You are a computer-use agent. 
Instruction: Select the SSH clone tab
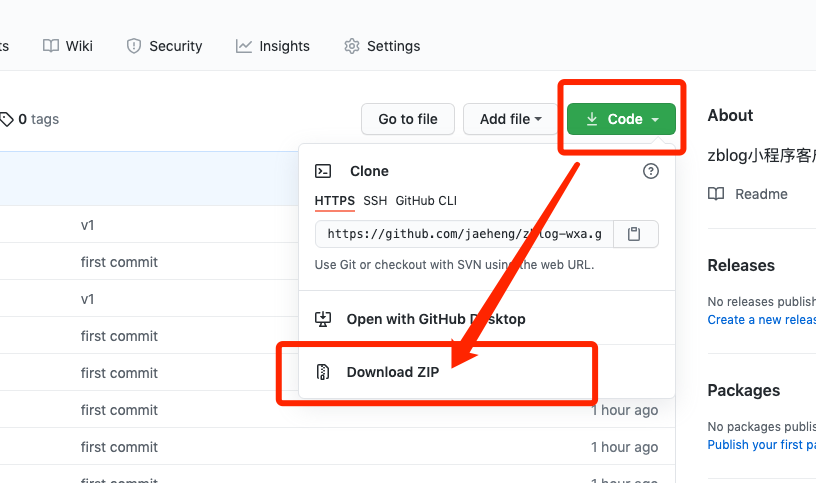(x=375, y=201)
